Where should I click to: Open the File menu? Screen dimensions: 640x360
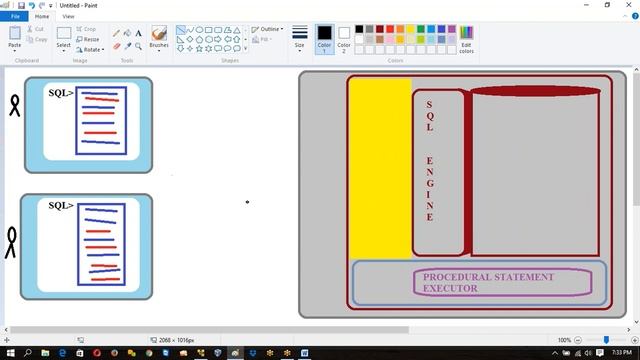pyautogui.click(x=15, y=16)
